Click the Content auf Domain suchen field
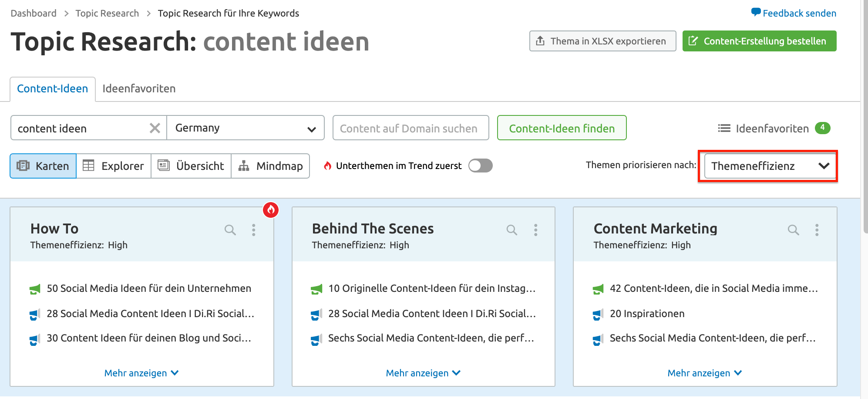The image size is (868, 399). click(410, 128)
